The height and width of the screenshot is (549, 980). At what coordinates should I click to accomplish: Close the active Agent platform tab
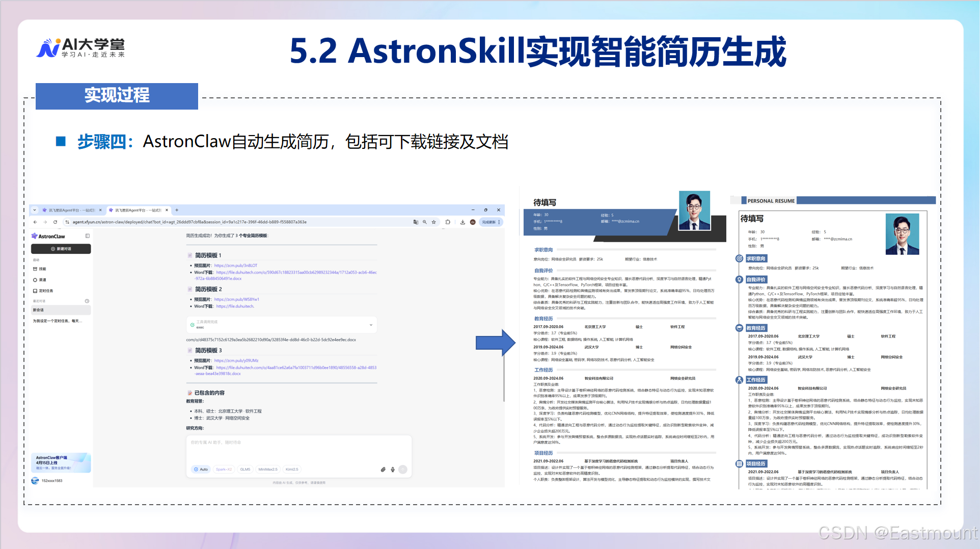point(167,210)
